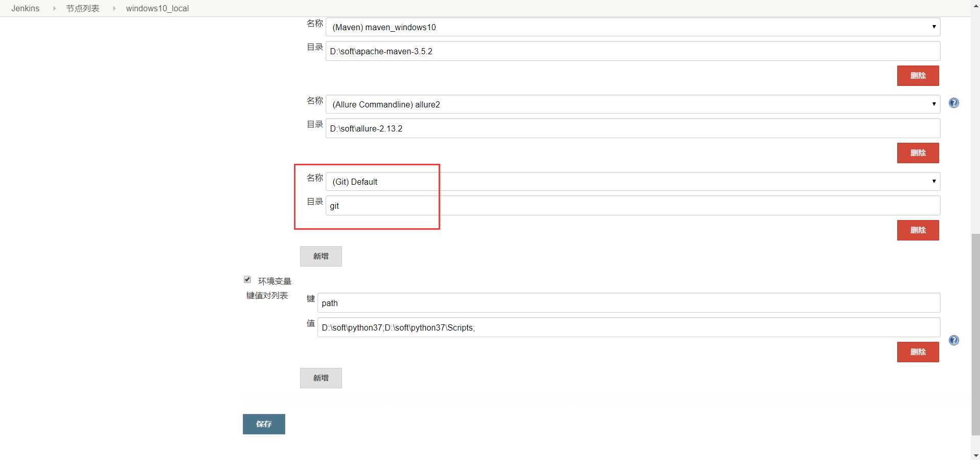Open breadcrumb arrow after Jenkins
Screen dimensions: 980x460
[54, 8]
